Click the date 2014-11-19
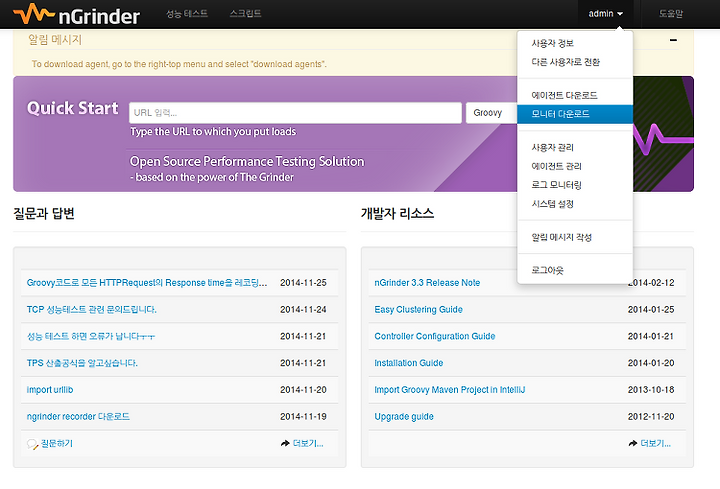Image resolution: width=720 pixels, height=489 pixels. pos(303,416)
